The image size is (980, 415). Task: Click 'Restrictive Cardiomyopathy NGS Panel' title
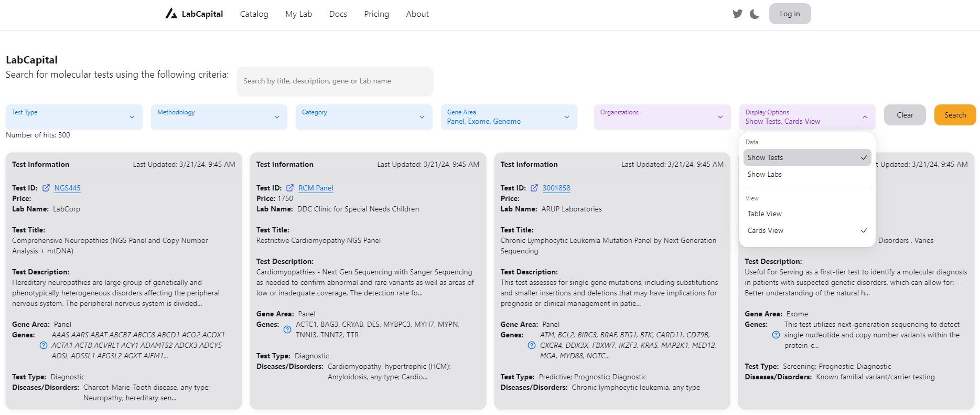pos(318,240)
